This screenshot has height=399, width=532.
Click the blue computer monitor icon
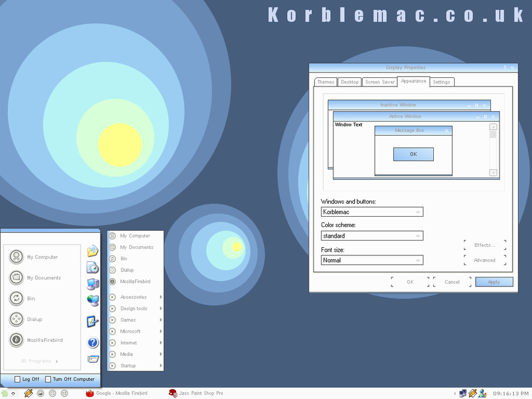[x=92, y=284]
